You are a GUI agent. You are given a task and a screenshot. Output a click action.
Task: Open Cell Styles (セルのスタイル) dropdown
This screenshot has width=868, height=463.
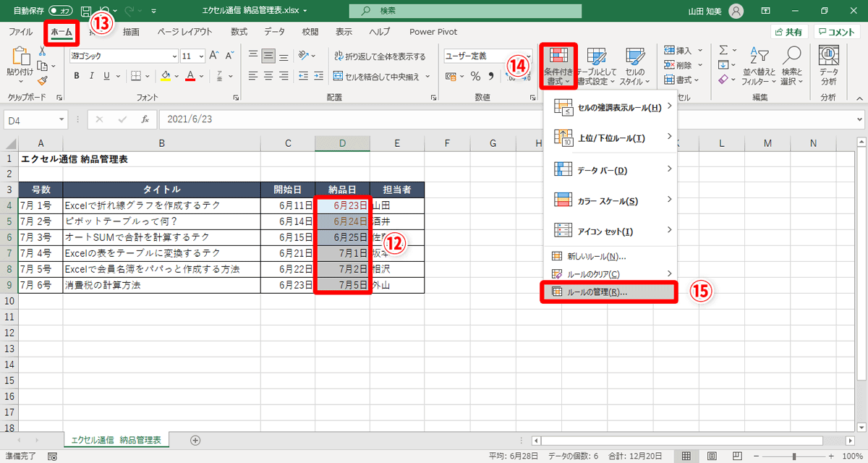(x=634, y=67)
